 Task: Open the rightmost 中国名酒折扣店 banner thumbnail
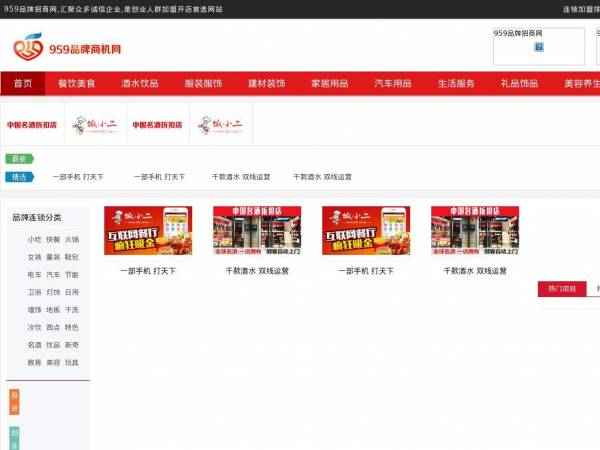pos(475,230)
